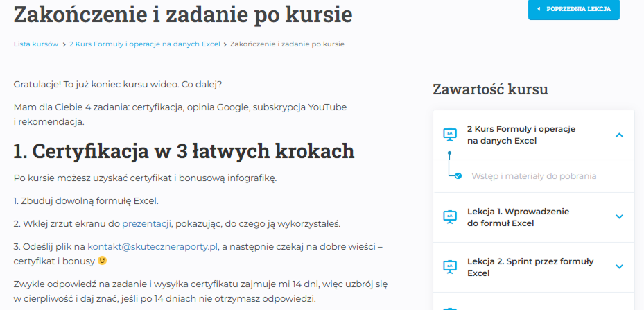Viewport: 644px width, 310px height.
Task: Open the prezentacji link
Action: coord(147,224)
